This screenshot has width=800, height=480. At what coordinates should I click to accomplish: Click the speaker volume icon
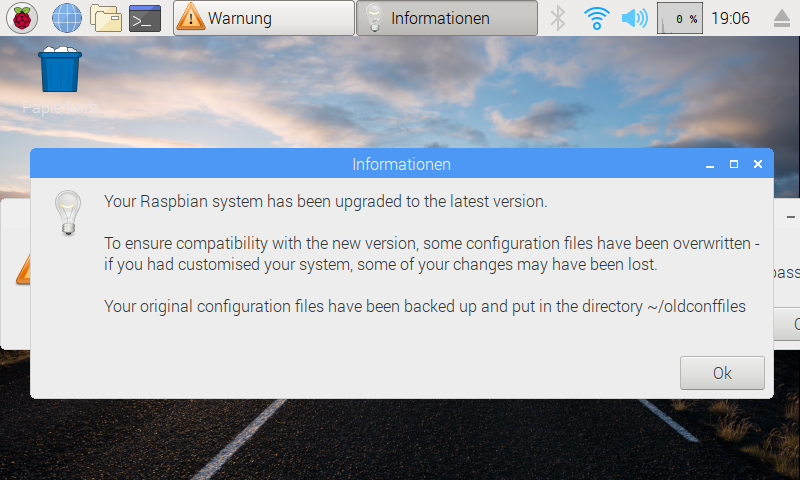(634, 17)
